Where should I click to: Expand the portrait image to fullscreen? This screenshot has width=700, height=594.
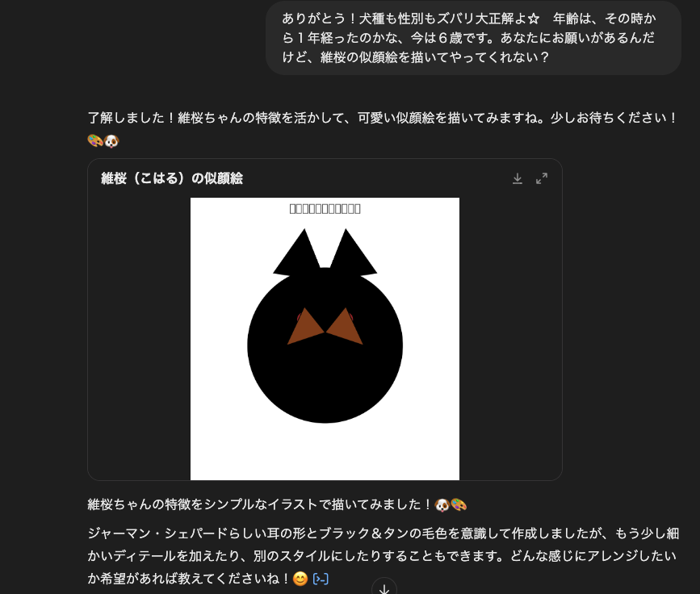pos(542,178)
